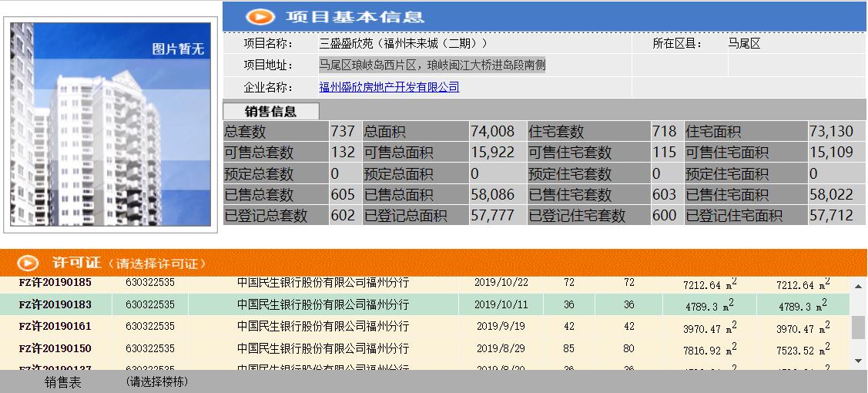The height and width of the screenshot is (393, 868).
Task: Click the date 2019/8/29
Action: [501, 349]
